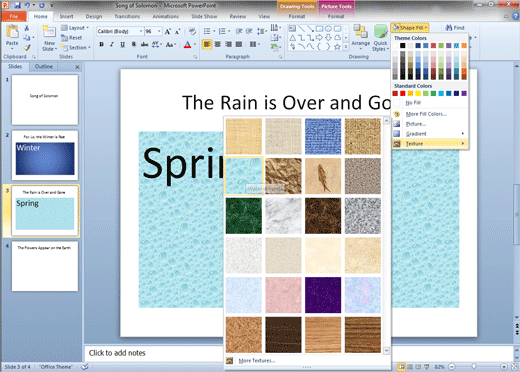Click the notes field
This screenshot has width=520, height=372.
pos(153,353)
